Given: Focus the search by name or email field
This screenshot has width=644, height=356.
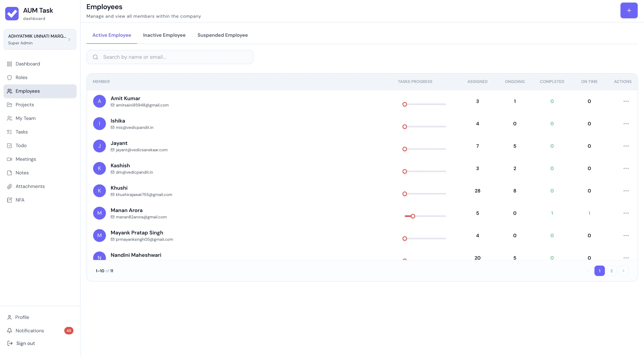Looking at the screenshot, I should [170, 57].
